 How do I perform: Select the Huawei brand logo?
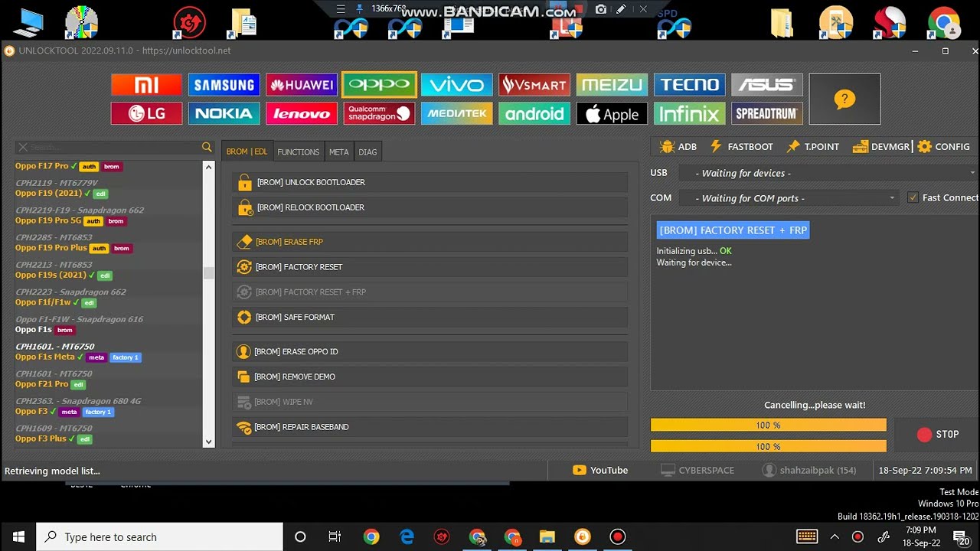click(302, 85)
